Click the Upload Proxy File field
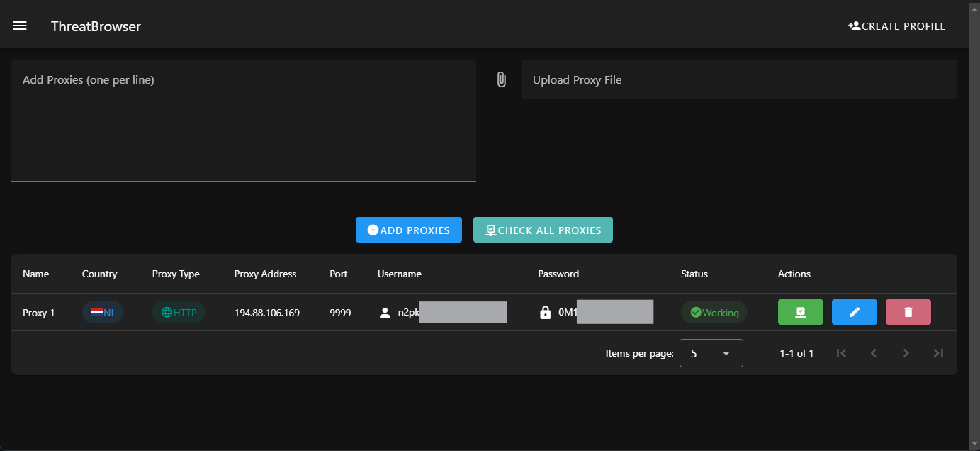The image size is (980, 451). tap(739, 79)
